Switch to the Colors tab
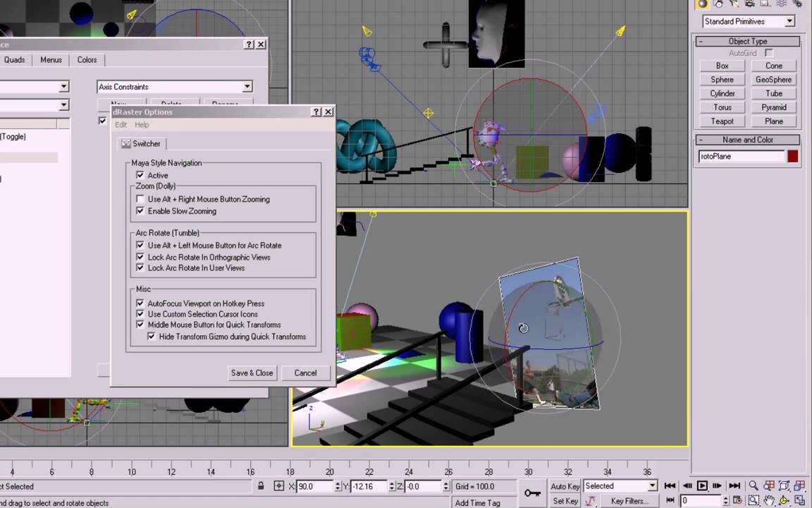 coord(87,60)
